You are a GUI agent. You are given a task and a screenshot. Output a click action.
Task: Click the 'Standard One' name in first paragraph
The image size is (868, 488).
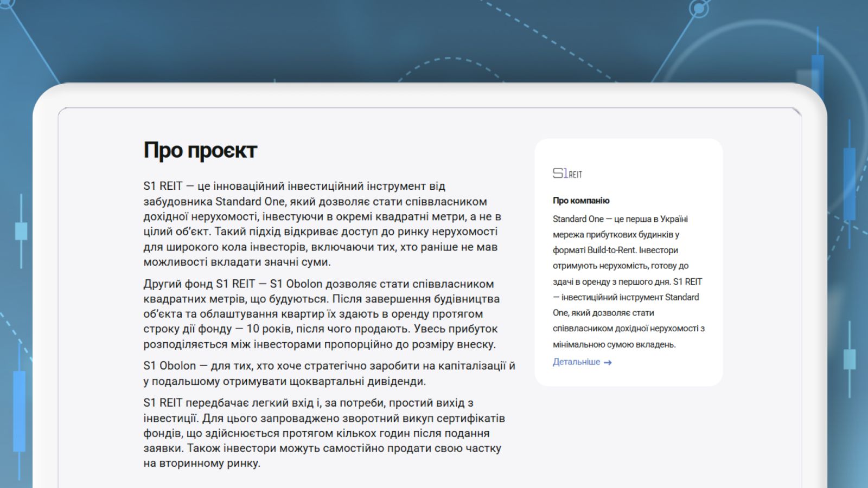click(x=250, y=202)
